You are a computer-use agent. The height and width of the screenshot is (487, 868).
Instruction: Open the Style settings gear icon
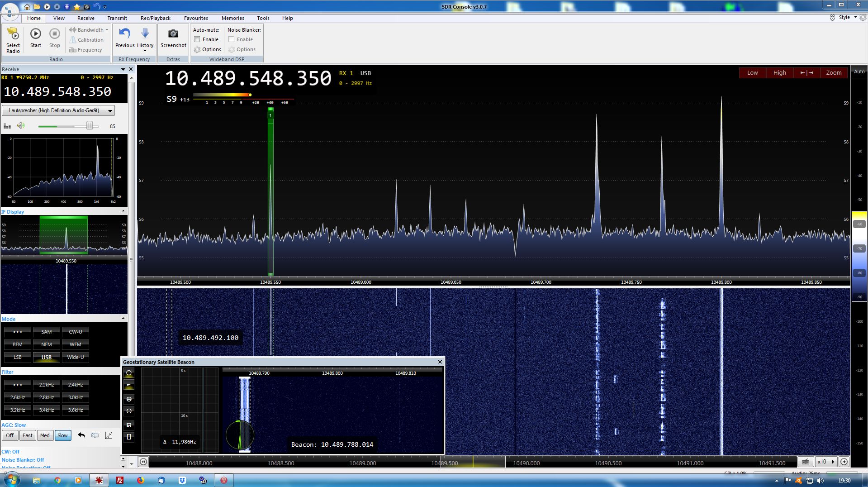(863, 18)
